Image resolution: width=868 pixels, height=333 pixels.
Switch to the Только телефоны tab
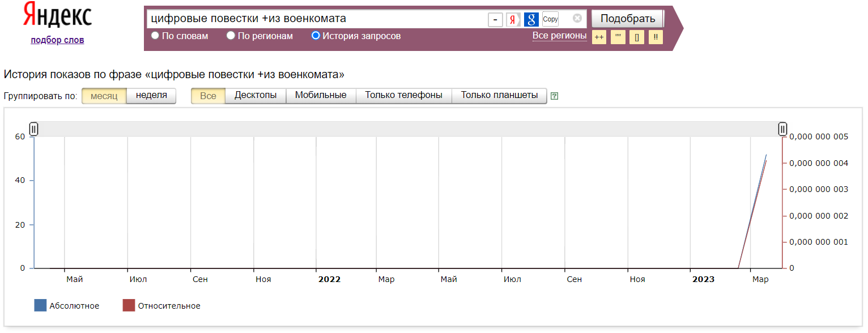(403, 96)
